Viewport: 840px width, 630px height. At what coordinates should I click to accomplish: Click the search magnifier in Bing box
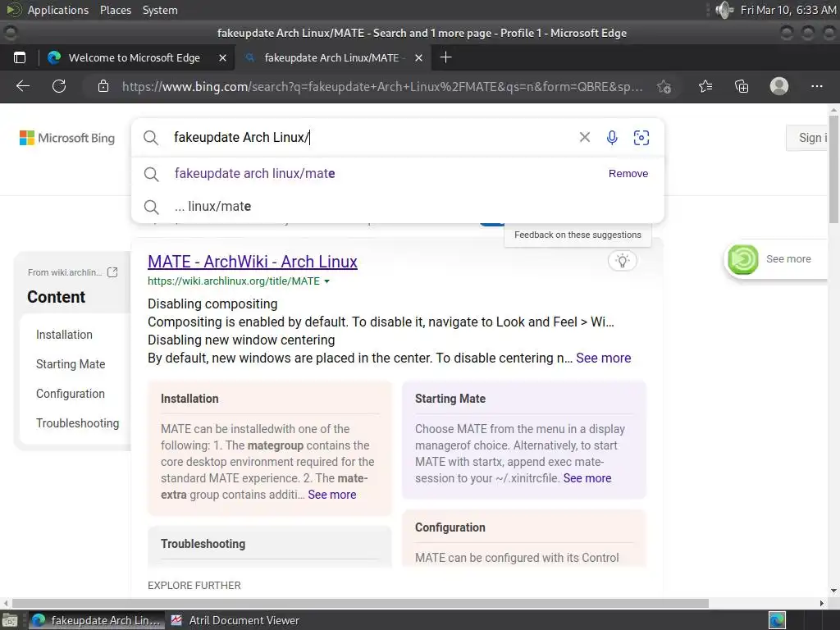pyautogui.click(x=151, y=138)
